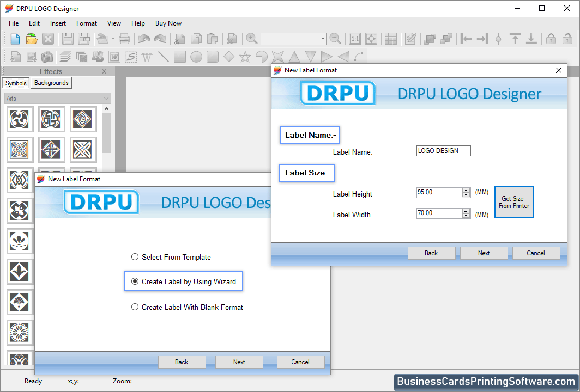This screenshot has height=392, width=580.
Task: Click Get Size From Printer button
Action: 514,202
